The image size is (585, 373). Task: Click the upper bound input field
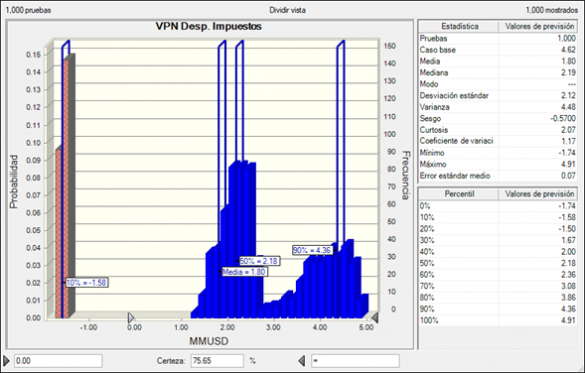[355, 361]
